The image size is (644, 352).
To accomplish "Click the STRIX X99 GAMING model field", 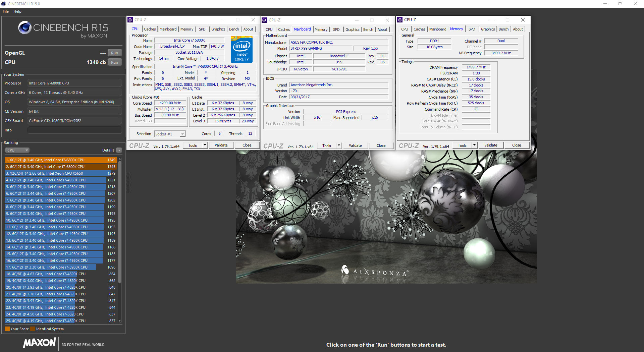I will [x=321, y=48].
